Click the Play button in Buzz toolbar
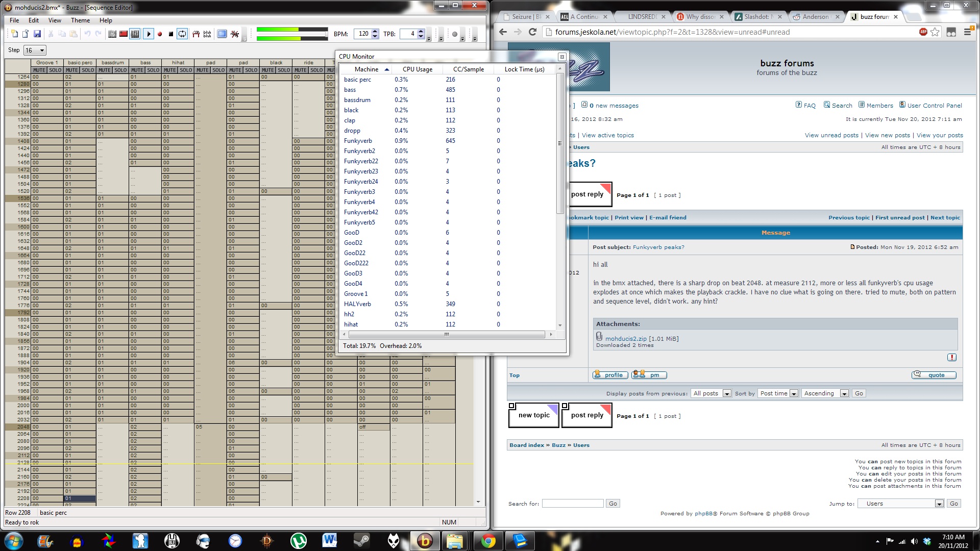 [149, 34]
